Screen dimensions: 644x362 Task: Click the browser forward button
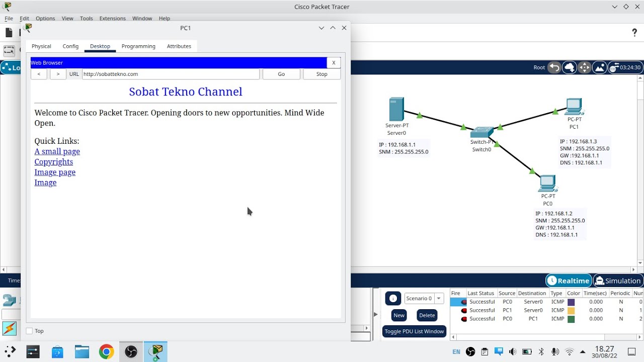[x=58, y=74]
